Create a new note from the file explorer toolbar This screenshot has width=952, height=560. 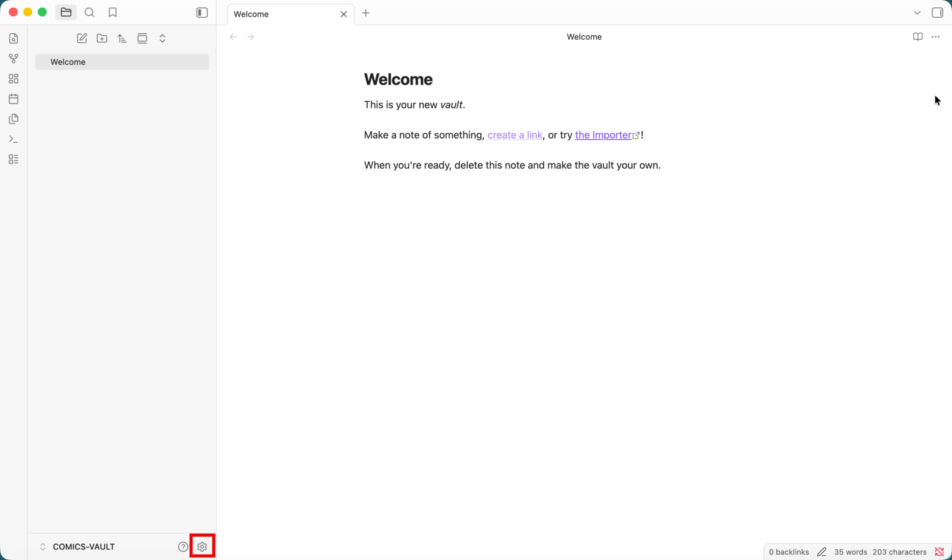82,38
